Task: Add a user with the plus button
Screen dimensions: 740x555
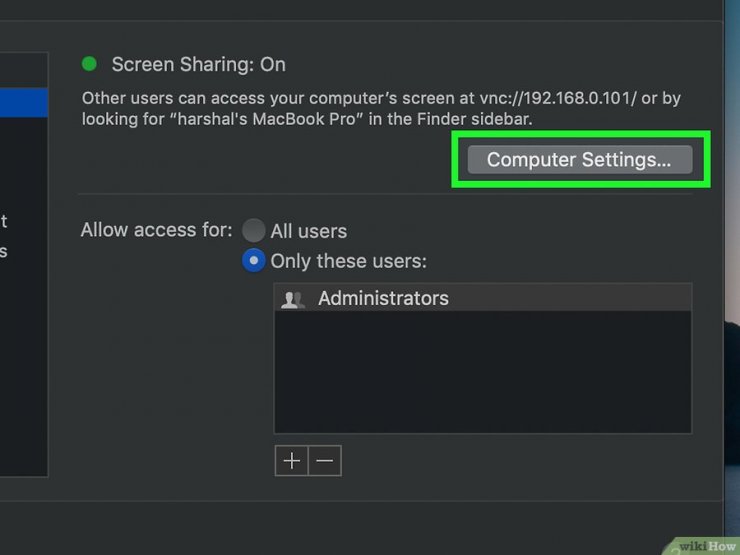Action: pyautogui.click(x=291, y=461)
